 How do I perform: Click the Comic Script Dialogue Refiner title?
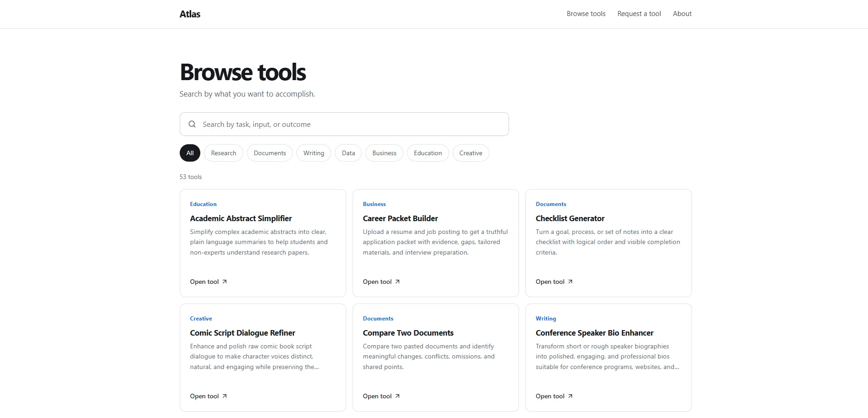(x=242, y=333)
